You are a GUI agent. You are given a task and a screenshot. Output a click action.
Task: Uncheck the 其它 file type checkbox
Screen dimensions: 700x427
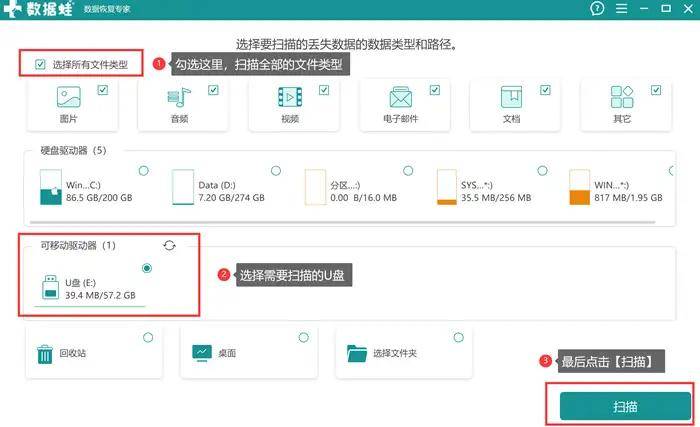click(656, 90)
